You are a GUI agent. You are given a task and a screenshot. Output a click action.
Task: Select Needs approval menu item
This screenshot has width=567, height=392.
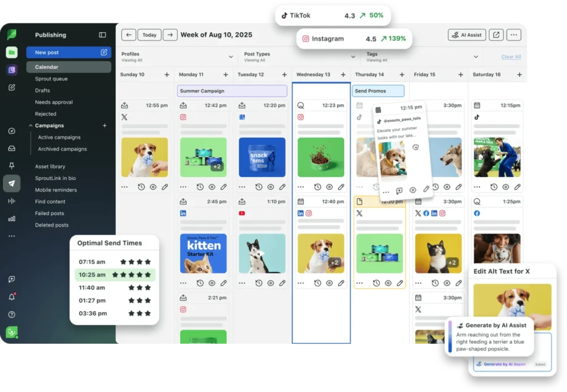click(54, 102)
